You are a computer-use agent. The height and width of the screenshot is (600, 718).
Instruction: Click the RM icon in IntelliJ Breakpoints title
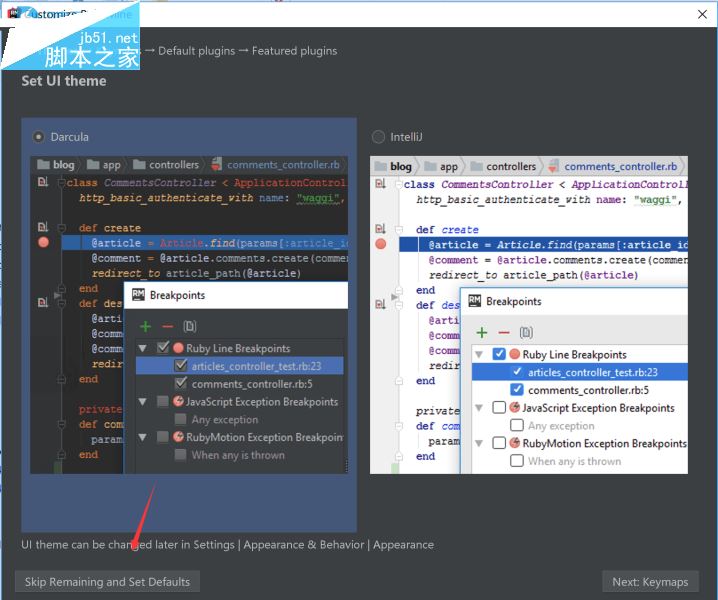coord(474,301)
